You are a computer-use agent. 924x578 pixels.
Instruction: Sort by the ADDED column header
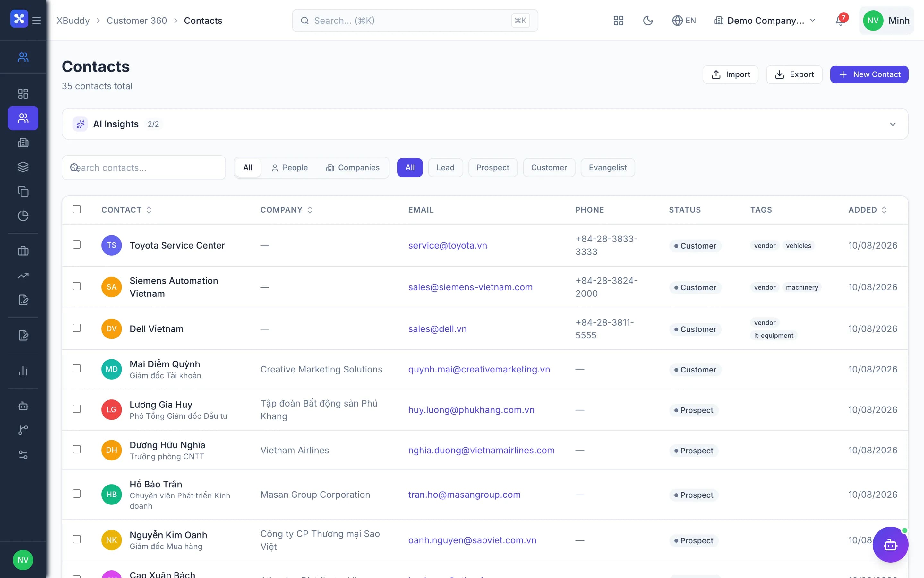tap(868, 210)
